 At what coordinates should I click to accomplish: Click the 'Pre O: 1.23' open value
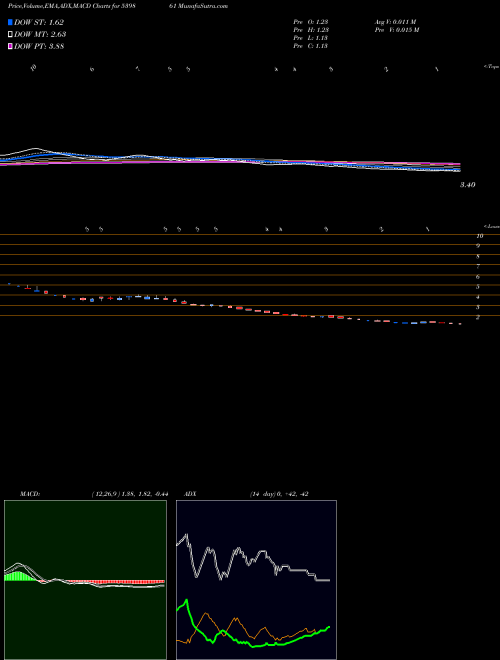311,21
